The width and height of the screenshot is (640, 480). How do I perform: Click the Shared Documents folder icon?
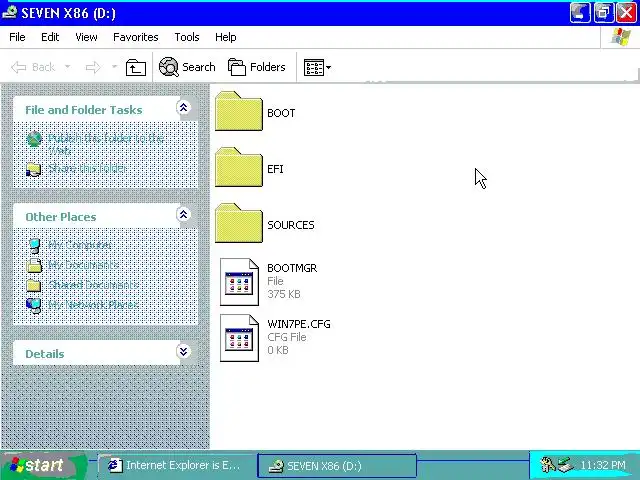tap(33, 285)
